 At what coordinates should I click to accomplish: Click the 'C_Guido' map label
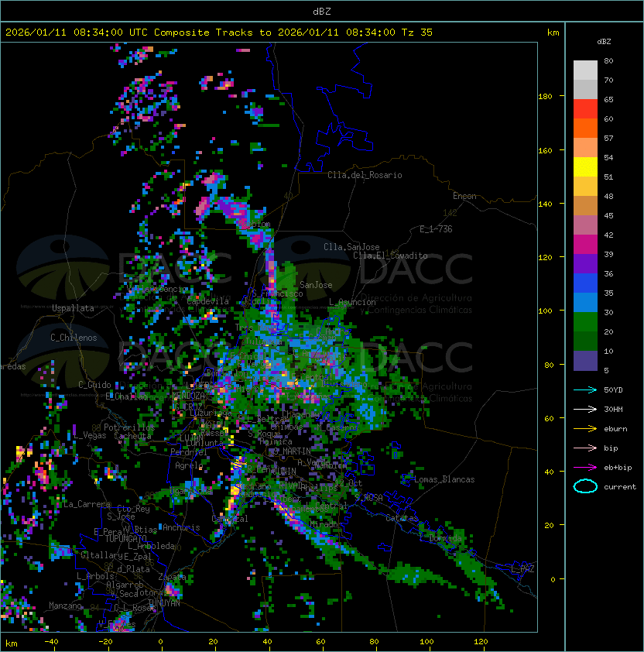[94, 385]
